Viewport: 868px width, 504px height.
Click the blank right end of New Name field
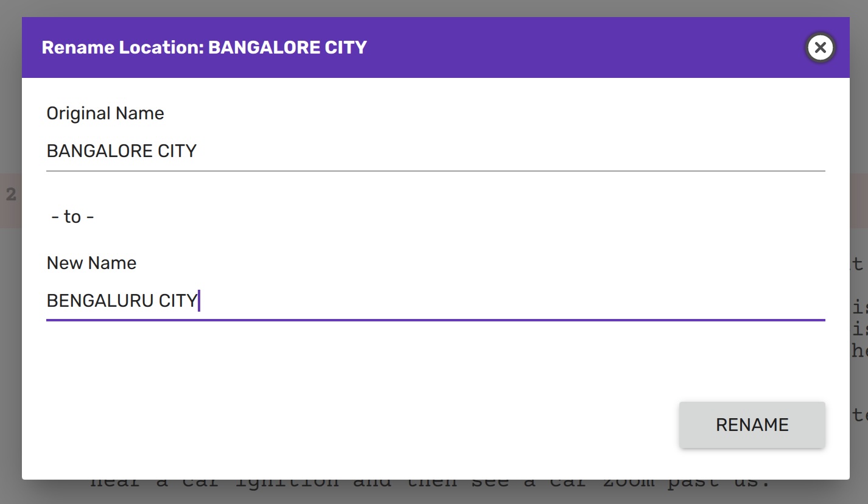pyautogui.click(x=670, y=301)
